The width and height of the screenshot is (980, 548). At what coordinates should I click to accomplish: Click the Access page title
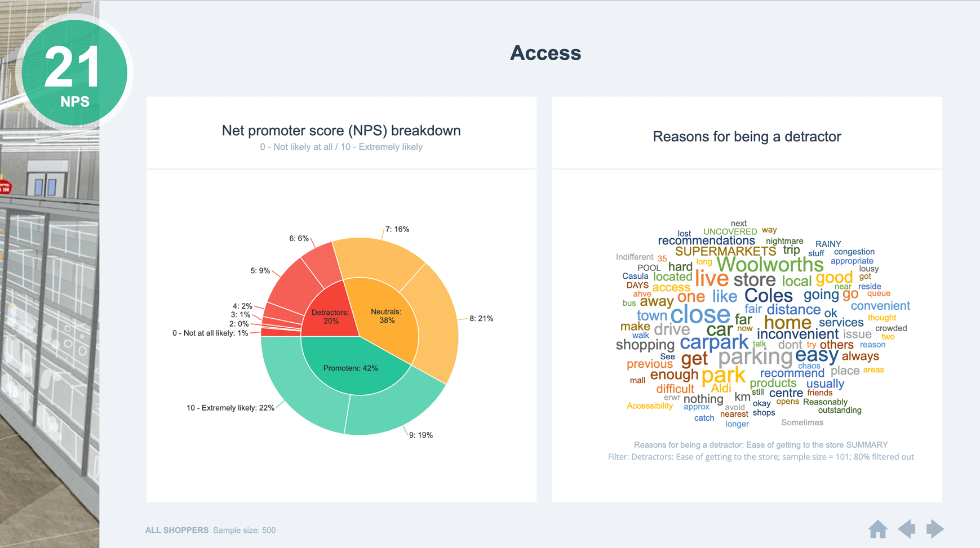546,54
